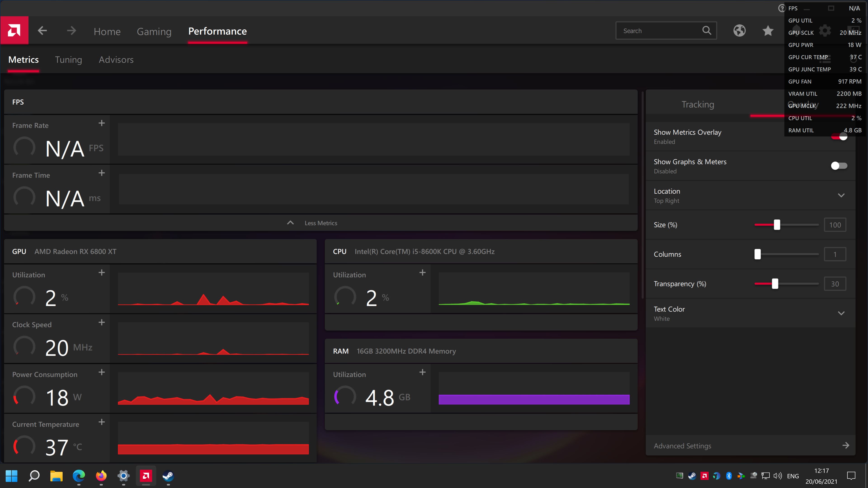The height and width of the screenshot is (488, 868).
Task: Switch to the Tuning tab
Action: 68,60
